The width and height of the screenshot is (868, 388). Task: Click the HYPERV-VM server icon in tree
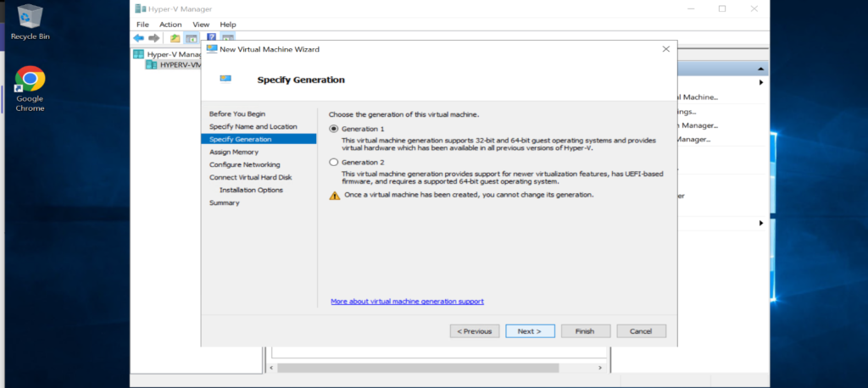click(151, 64)
